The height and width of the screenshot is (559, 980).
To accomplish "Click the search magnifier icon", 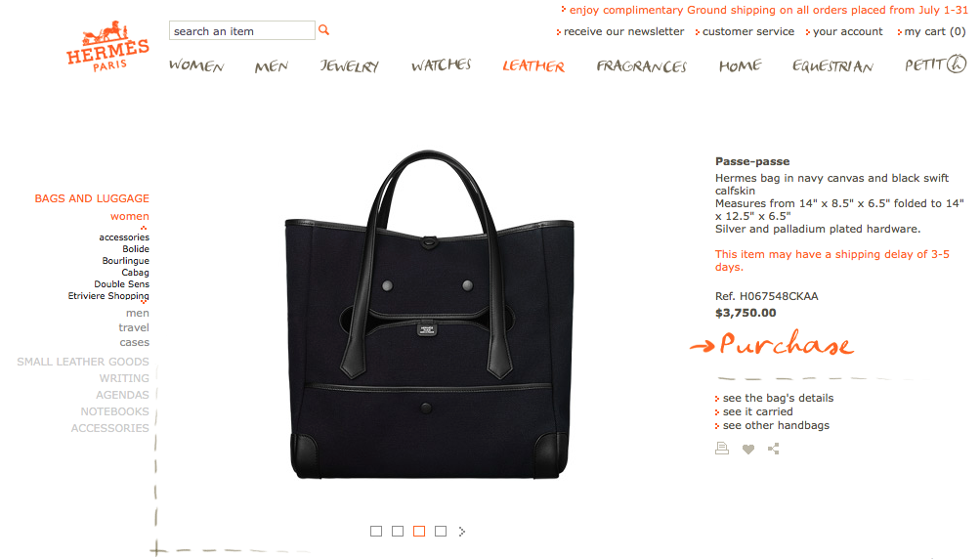I will point(323,30).
